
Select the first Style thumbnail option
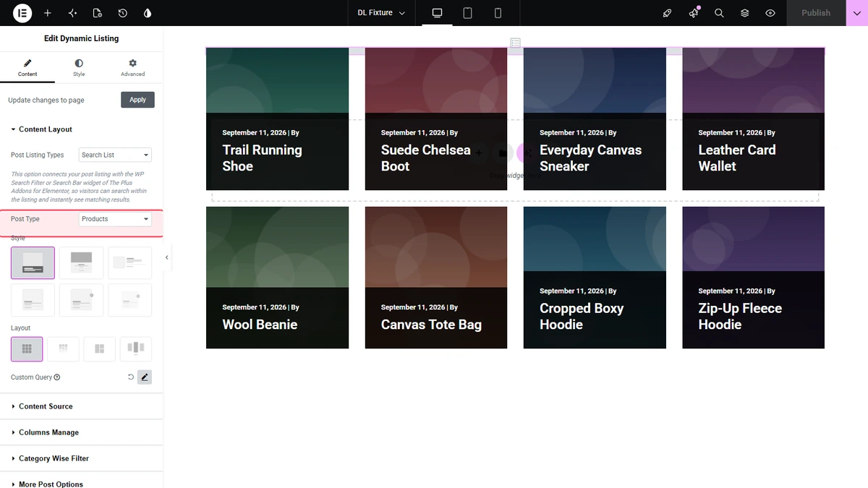33,262
